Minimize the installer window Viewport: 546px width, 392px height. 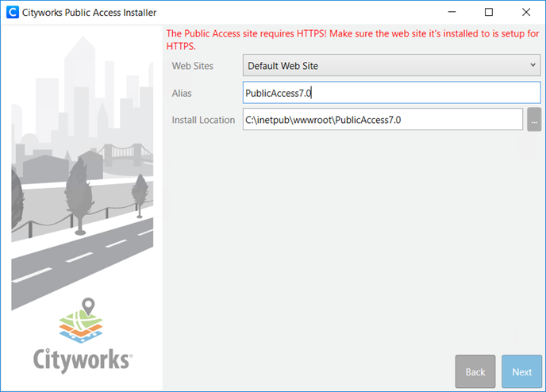[452, 13]
